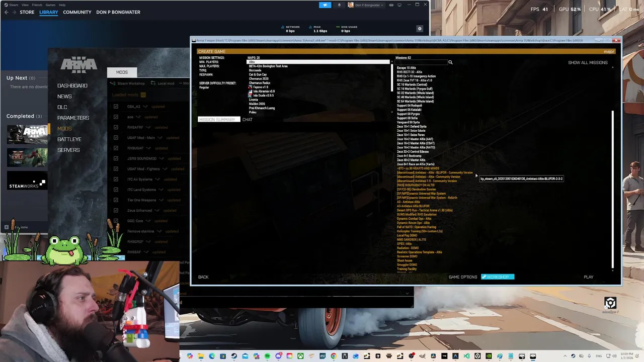Toggle the JSRS SOUNDMOD checkbox
The width and height of the screenshot is (644, 362).
(x=116, y=158)
